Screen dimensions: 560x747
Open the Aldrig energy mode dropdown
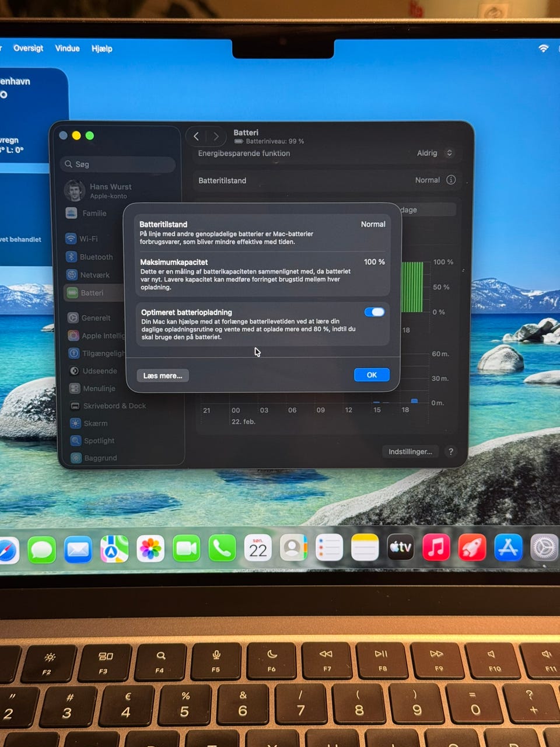[x=435, y=153]
